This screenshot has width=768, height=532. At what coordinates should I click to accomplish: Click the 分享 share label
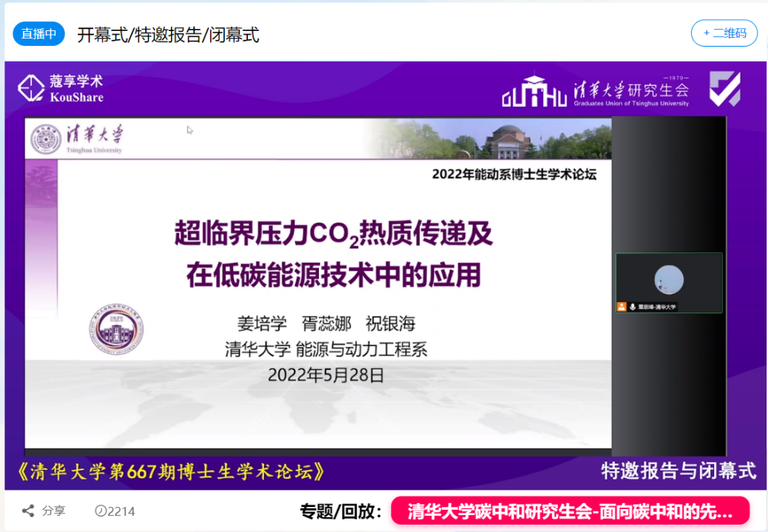(x=53, y=511)
